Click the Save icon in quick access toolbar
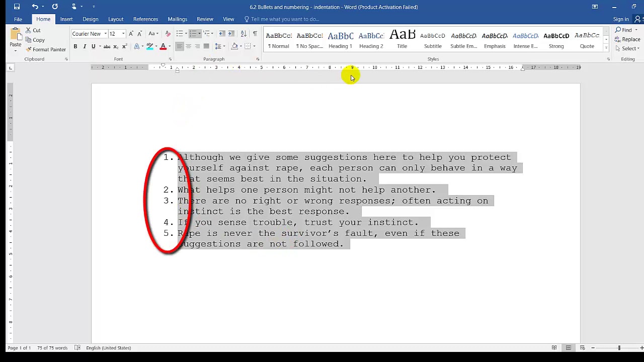Image resolution: width=644 pixels, height=362 pixels. 17,7
